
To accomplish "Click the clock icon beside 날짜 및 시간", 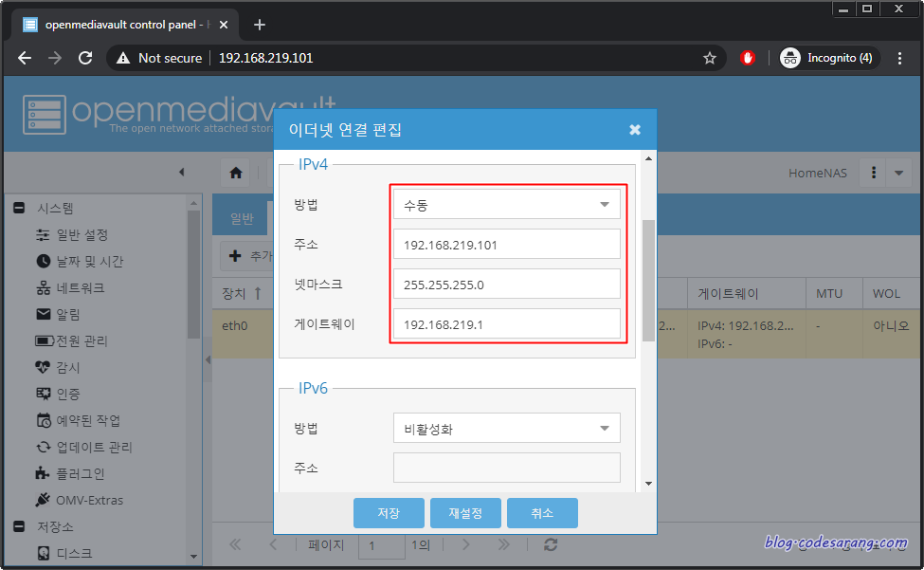I will click(x=43, y=261).
